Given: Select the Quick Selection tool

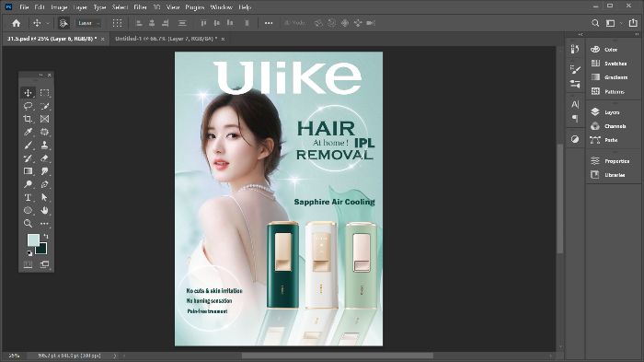Looking at the screenshot, I should pos(44,106).
